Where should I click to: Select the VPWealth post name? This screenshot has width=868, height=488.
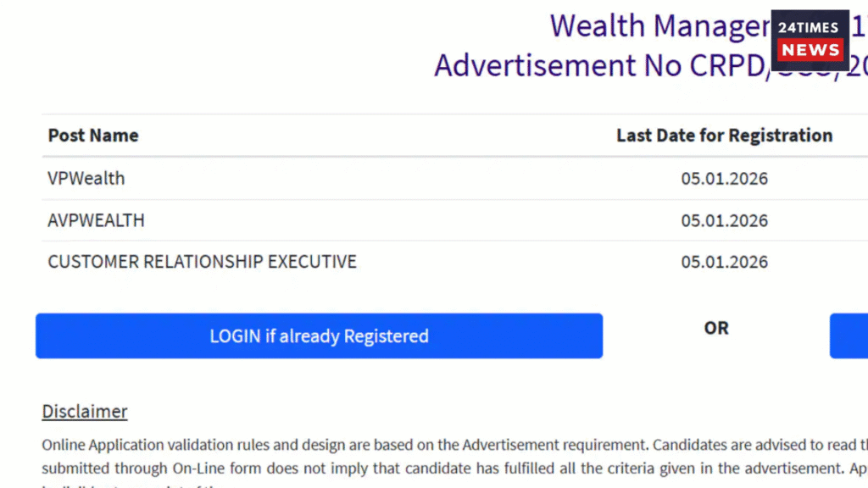pyautogui.click(x=86, y=178)
